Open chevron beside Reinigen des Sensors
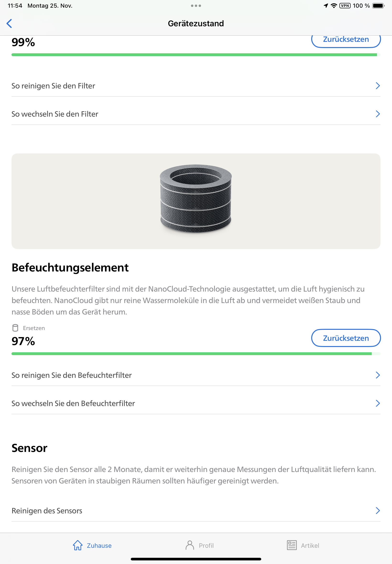The image size is (392, 564). click(377, 511)
